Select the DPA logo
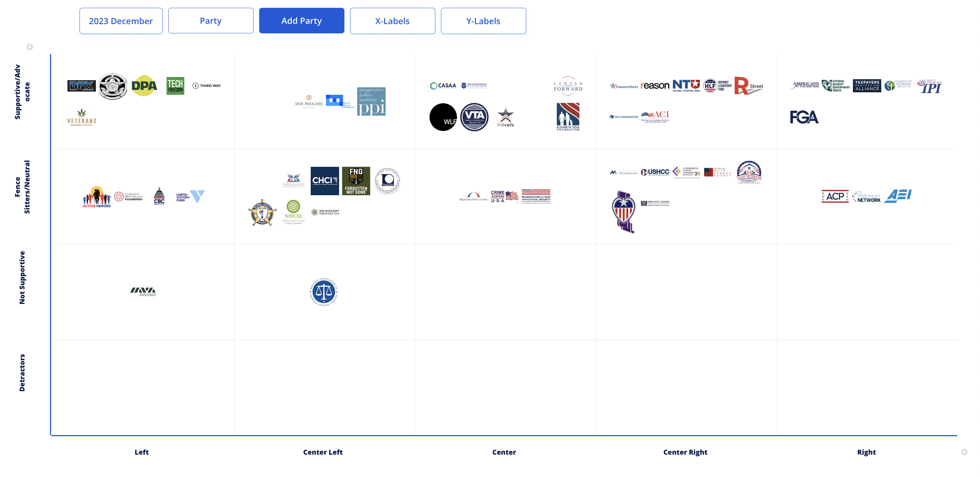The height and width of the screenshot is (477, 980). coord(144,86)
